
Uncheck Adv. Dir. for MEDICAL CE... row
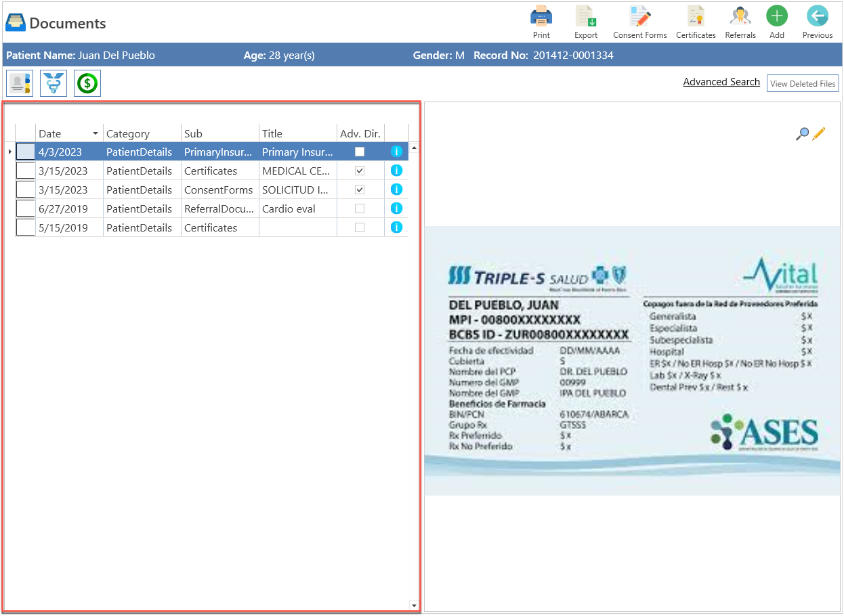click(x=360, y=171)
